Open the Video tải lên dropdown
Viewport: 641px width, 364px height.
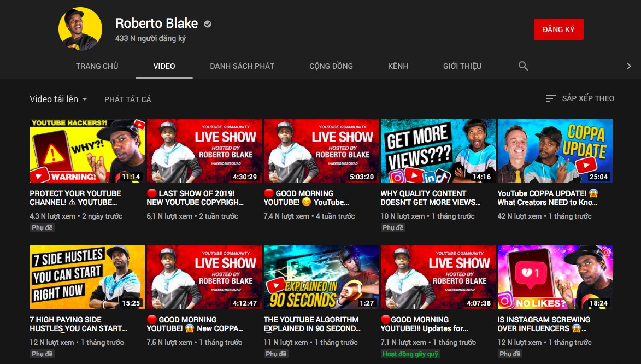[x=58, y=99]
